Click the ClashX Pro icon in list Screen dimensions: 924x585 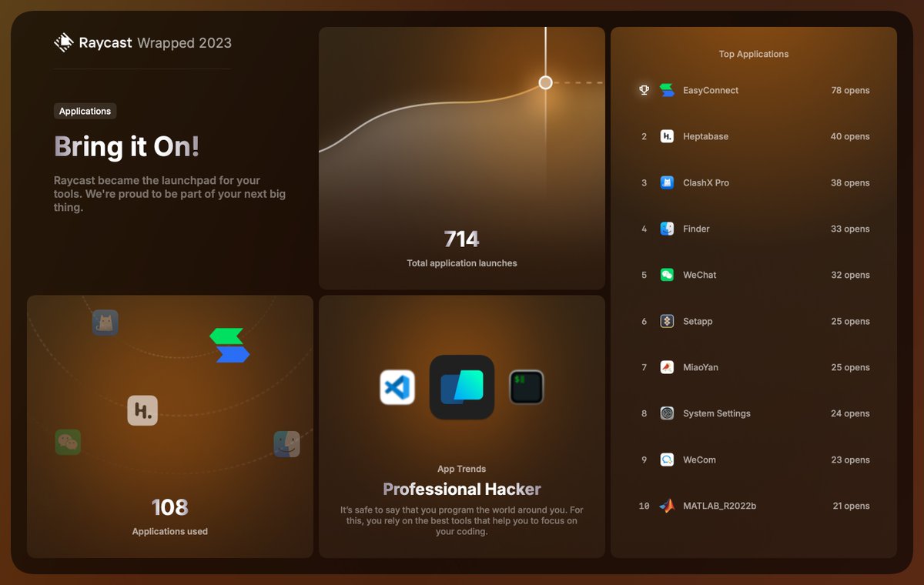(668, 182)
